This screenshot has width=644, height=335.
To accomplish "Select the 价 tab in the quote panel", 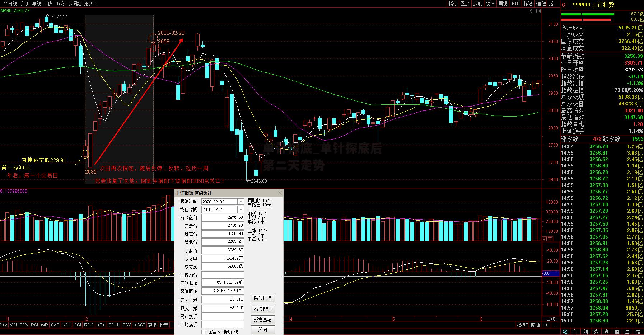I will (576, 331).
